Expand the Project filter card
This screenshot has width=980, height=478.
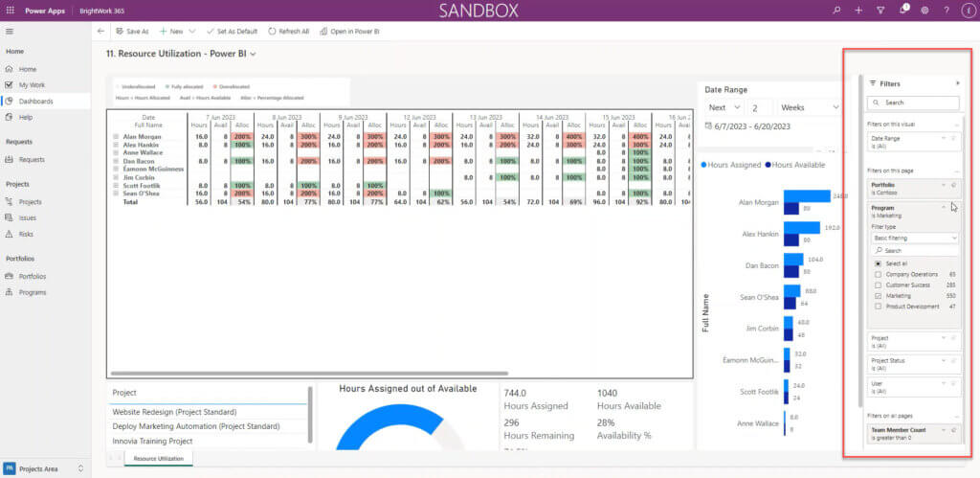pyautogui.click(x=944, y=338)
